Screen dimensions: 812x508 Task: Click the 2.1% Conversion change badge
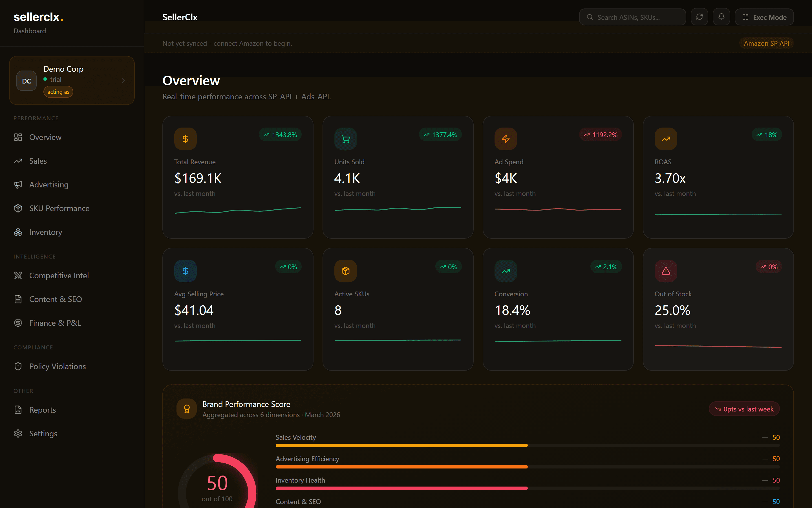pyautogui.click(x=606, y=267)
